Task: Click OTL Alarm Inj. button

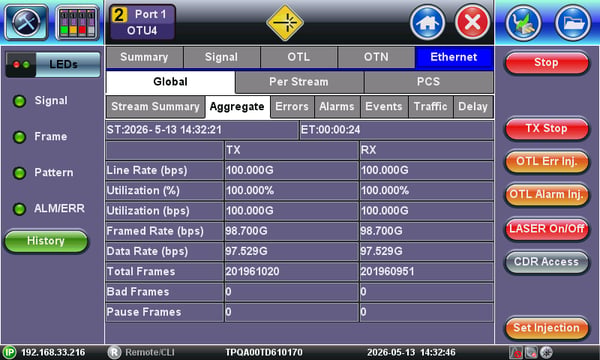Action: pos(546,195)
